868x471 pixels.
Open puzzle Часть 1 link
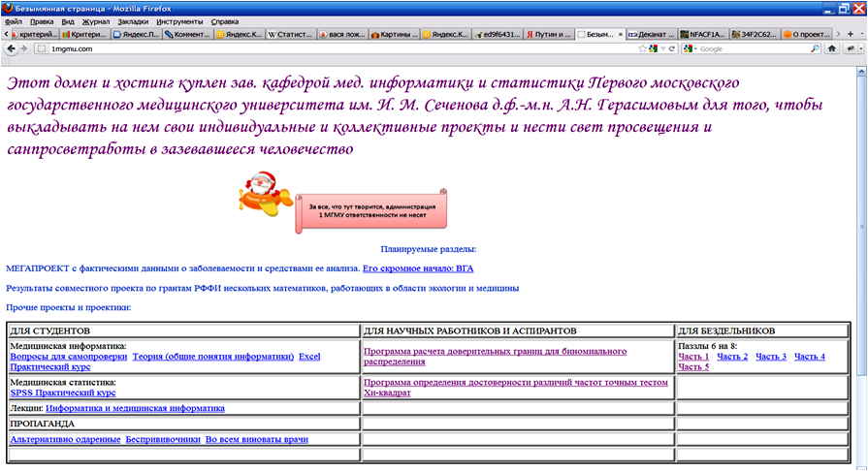click(x=693, y=357)
